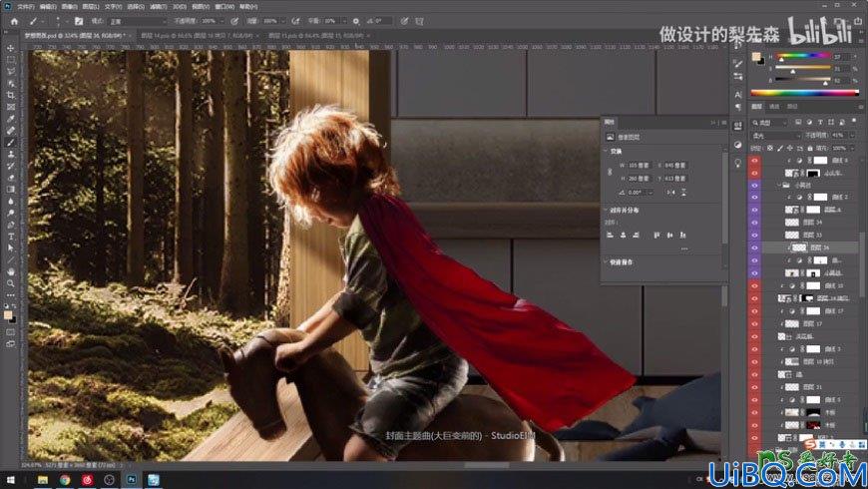Select the Eyedropper tool
The height and width of the screenshot is (489, 868).
[x=11, y=119]
